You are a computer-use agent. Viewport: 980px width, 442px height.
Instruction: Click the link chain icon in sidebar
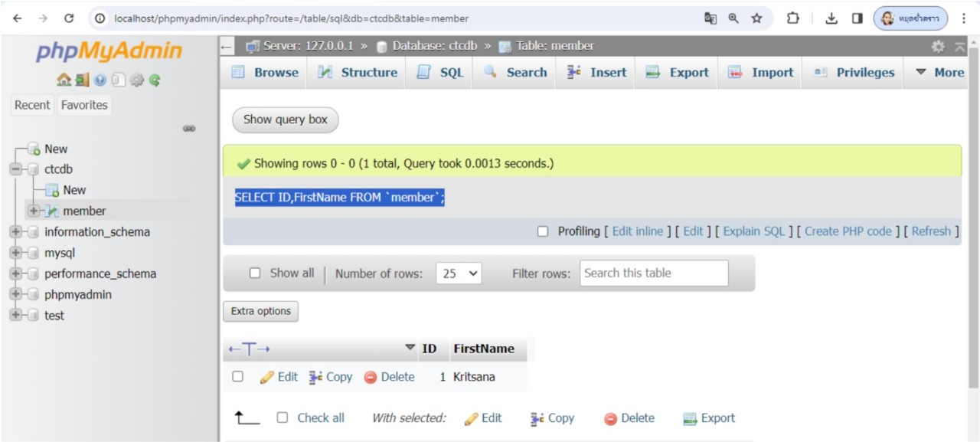tap(188, 129)
